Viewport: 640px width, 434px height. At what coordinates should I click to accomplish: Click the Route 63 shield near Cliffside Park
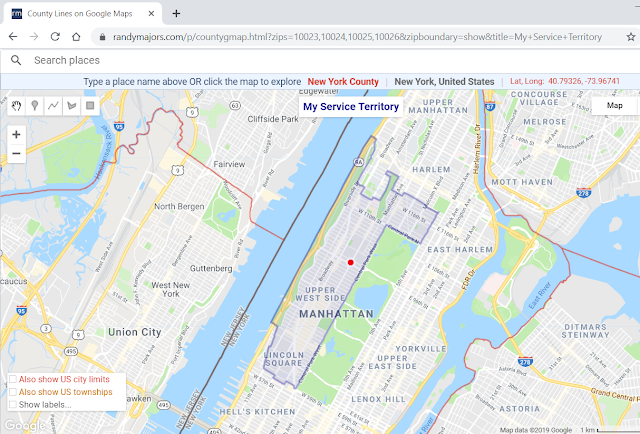(235, 105)
